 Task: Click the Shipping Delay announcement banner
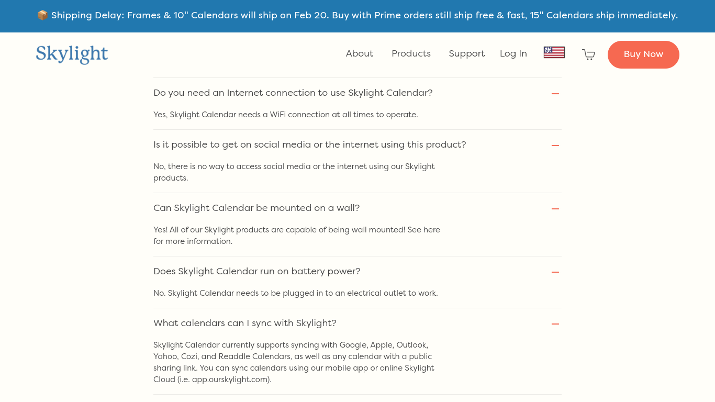coord(358,15)
